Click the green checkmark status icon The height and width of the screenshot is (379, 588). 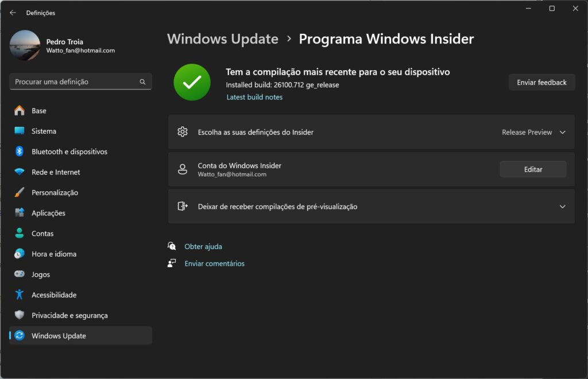[192, 82]
